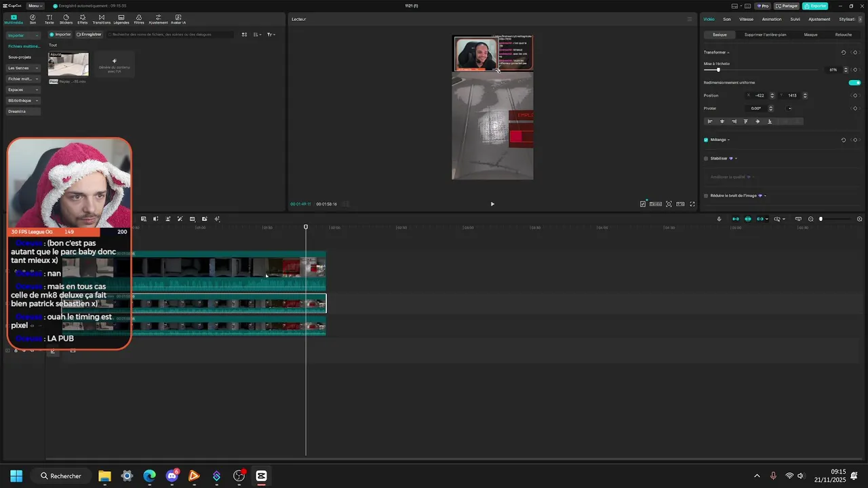Open the Menu dropdown at top left
The image size is (868, 488).
35,6
